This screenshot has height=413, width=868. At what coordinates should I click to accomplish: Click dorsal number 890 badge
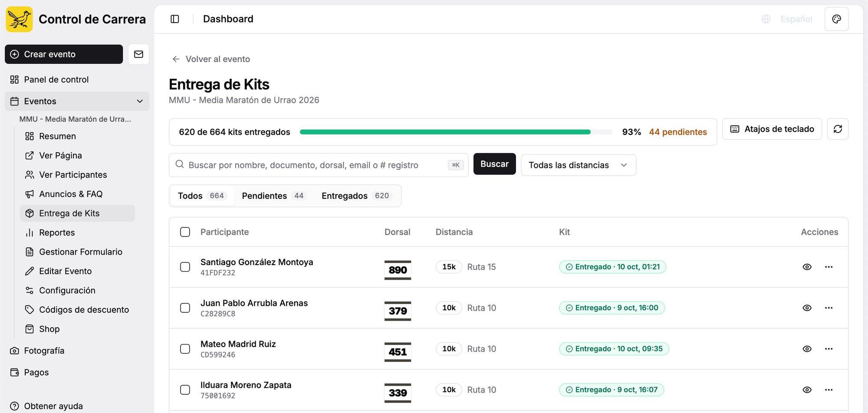tap(398, 270)
